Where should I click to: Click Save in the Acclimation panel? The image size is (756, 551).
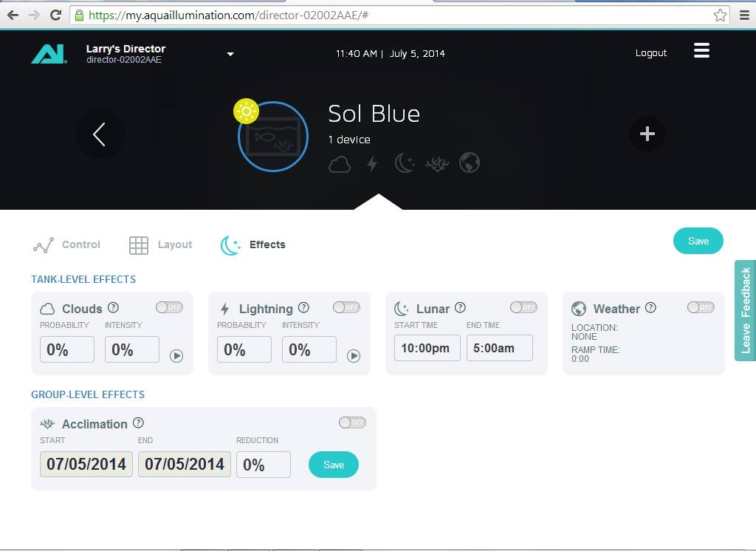(x=334, y=465)
